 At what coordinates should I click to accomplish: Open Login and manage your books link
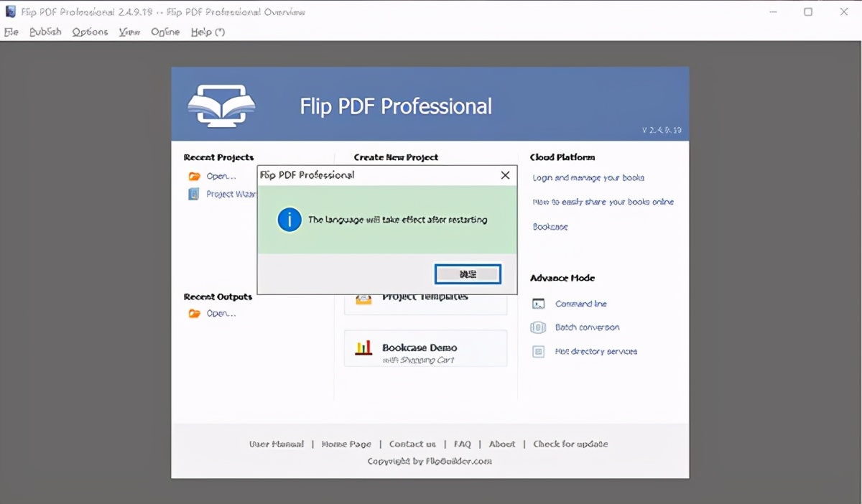pos(588,177)
